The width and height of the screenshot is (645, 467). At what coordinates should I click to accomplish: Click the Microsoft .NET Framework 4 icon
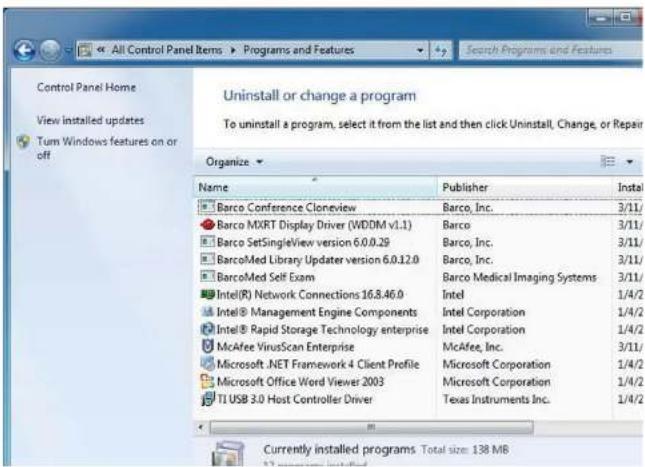click(x=207, y=364)
